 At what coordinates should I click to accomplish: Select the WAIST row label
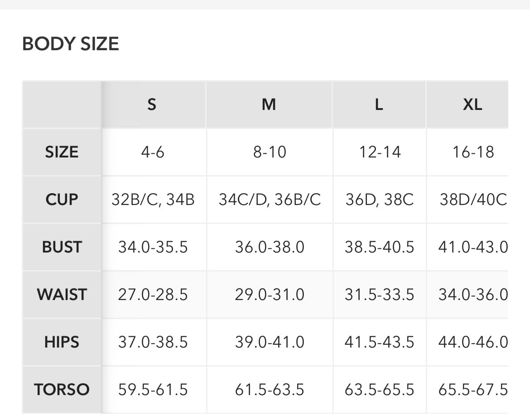(62, 295)
